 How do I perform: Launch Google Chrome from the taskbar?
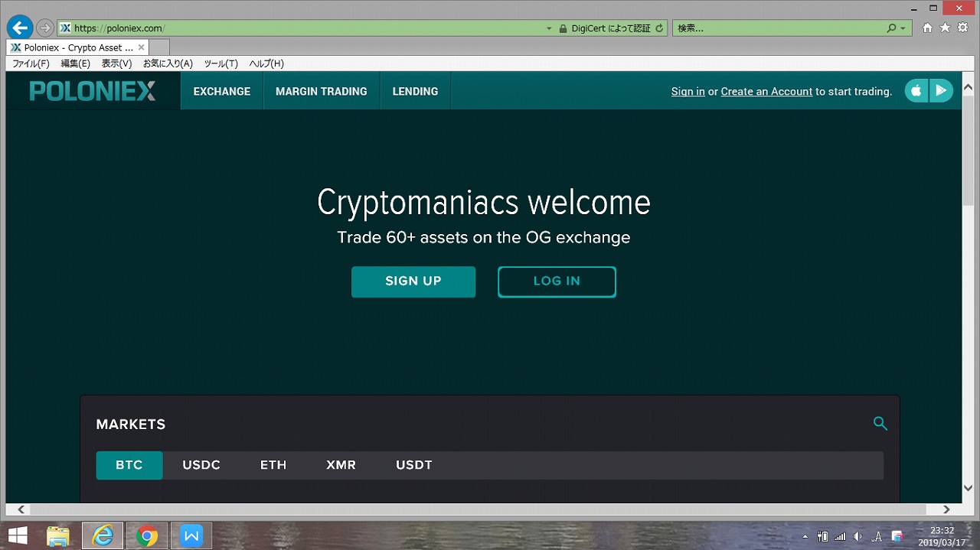[146, 536]
